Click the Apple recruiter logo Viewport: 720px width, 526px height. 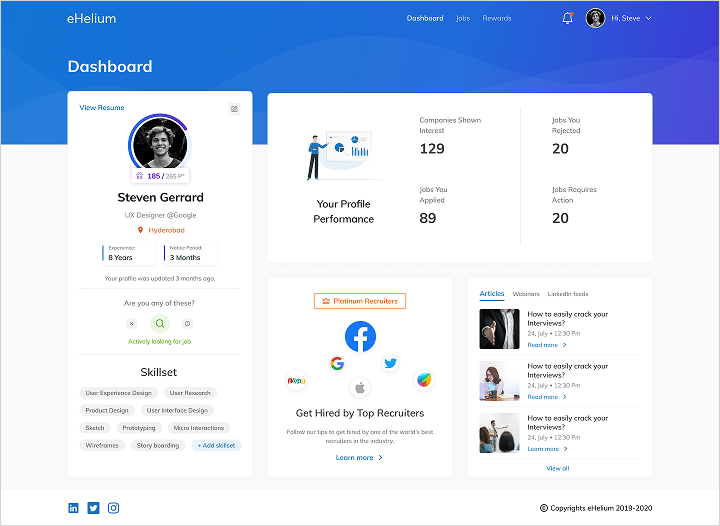coord(360,388)
